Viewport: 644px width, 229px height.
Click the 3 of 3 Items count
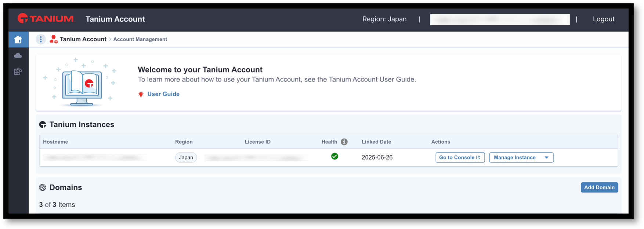(57, 205)
